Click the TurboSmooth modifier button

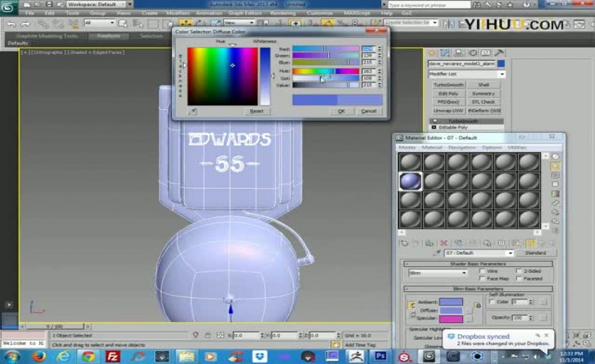(x=449, y=85)
